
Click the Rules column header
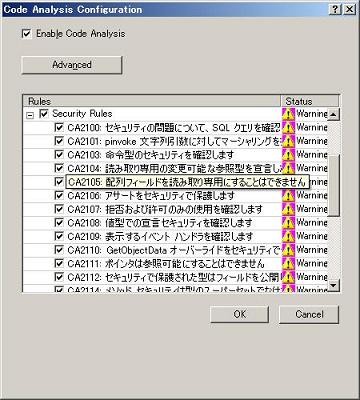(152, 101)
